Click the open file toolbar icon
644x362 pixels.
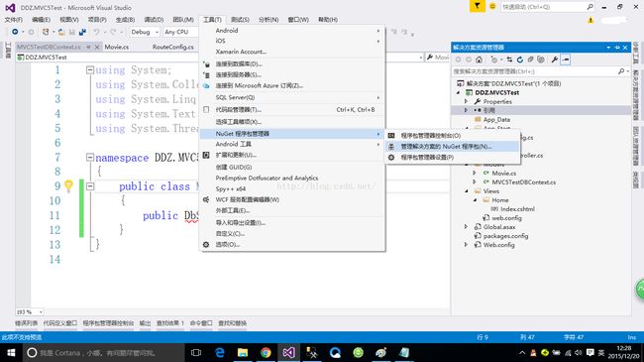tap(61, 32)
